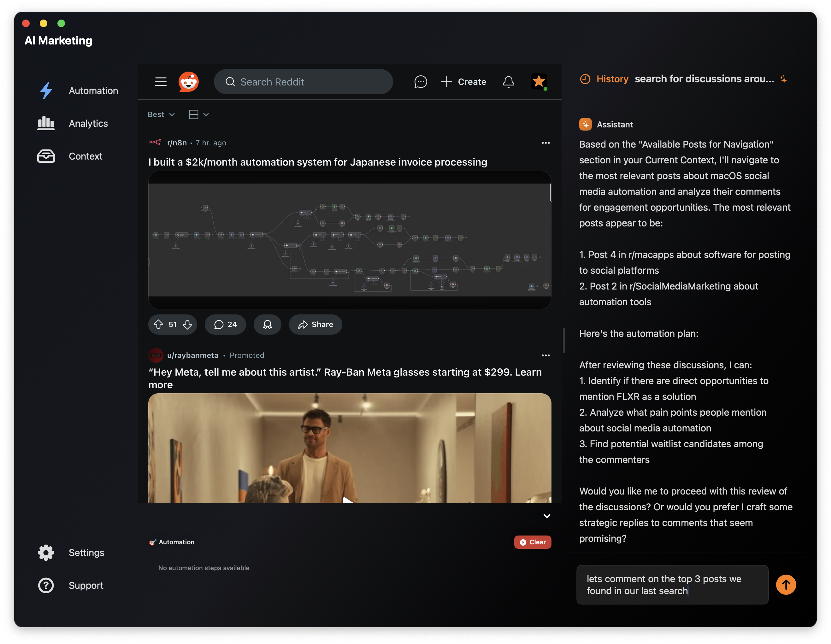This screenshot has height=644, width=831.
Task: Downvote the r/n8n post
Action: coord(187,325)
